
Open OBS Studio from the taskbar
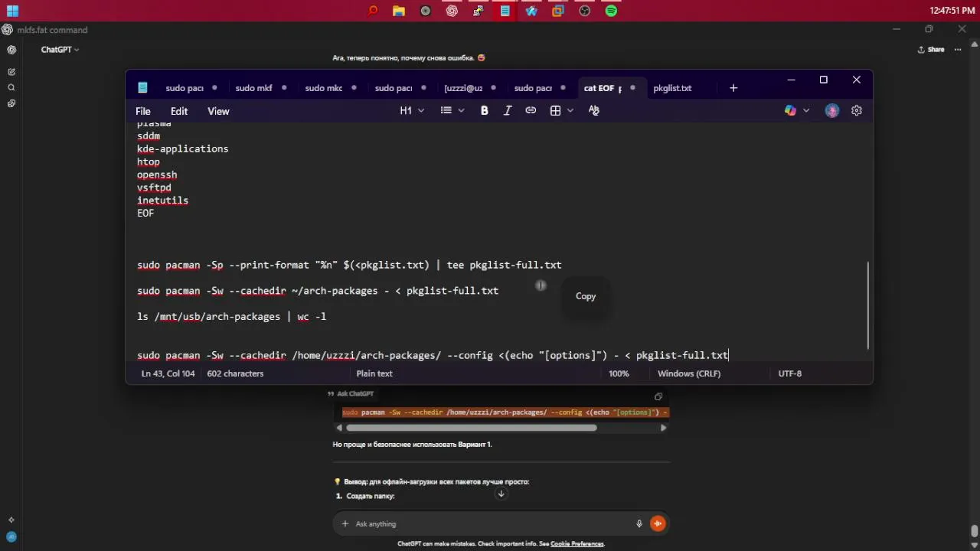click(585, 11)
